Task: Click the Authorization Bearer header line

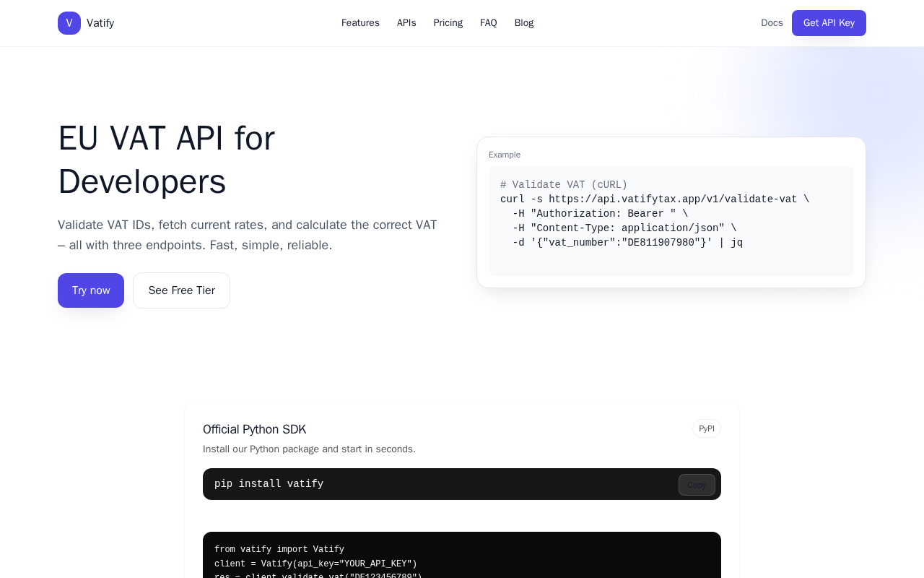Action: click(601, 214)
